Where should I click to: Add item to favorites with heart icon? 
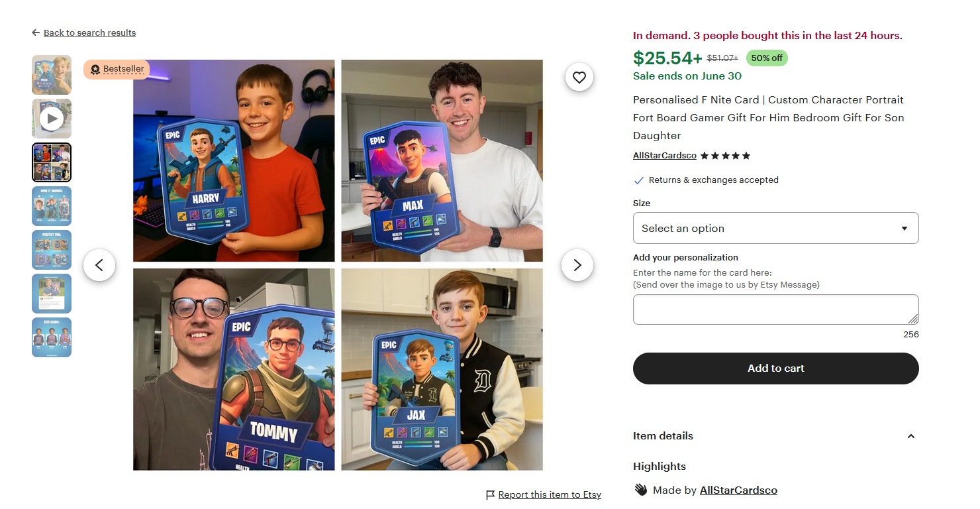coord(579,78)
